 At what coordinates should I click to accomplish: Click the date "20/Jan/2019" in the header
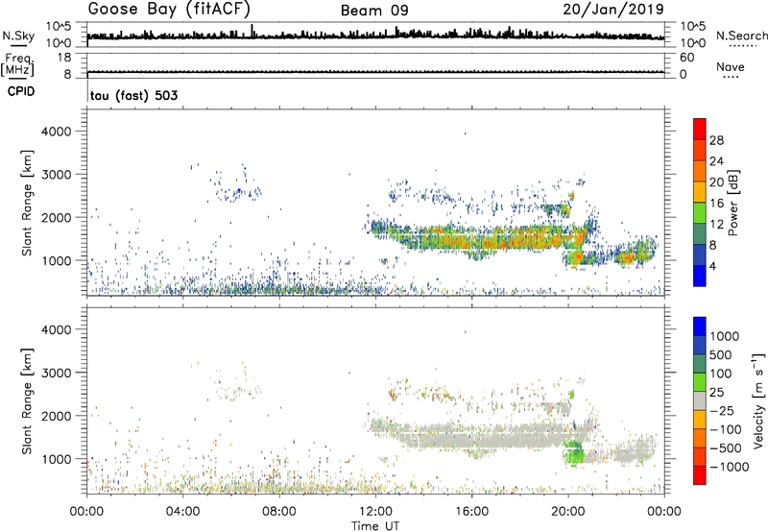click(613, 10)
